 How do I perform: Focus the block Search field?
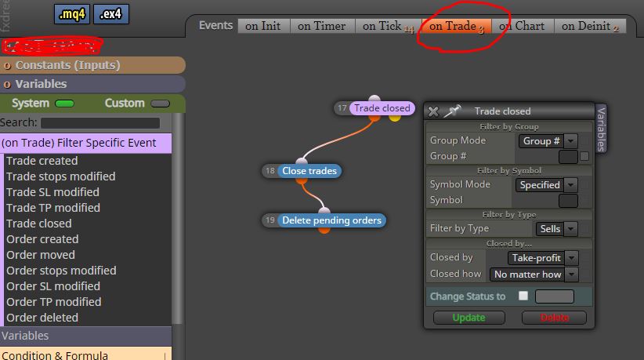pyautogui.click(x=100, y=123)
